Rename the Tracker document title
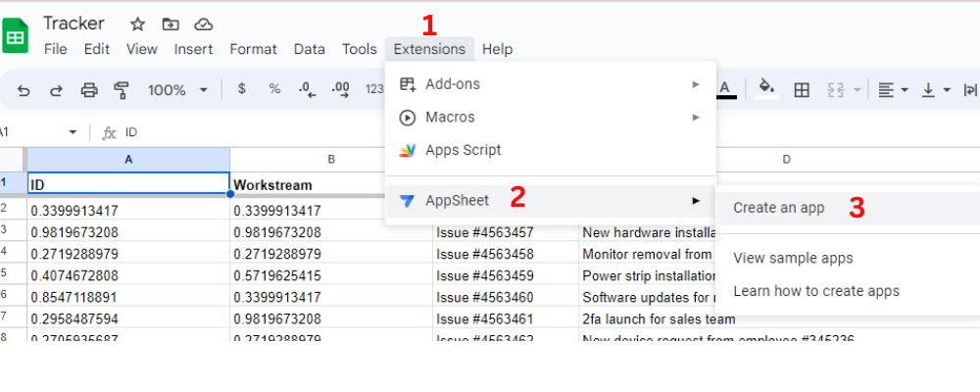The width and height of the screenshot is (980, 392). 73,24
